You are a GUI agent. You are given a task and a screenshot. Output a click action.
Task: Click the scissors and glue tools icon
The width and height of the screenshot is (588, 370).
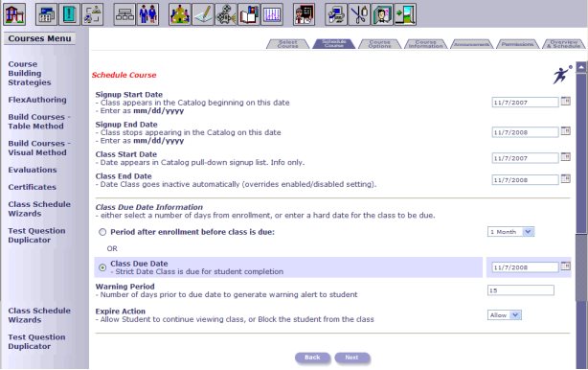tap(359, 14)
